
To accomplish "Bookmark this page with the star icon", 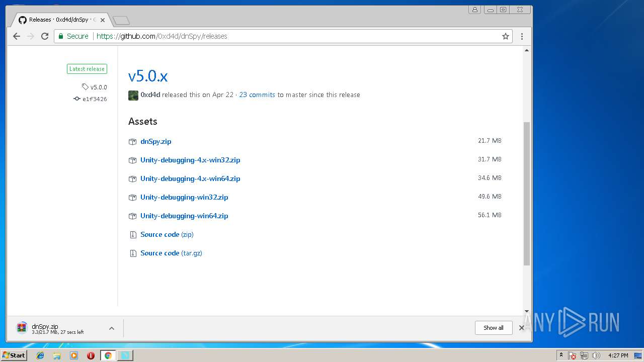I will (x=506, y=36).
